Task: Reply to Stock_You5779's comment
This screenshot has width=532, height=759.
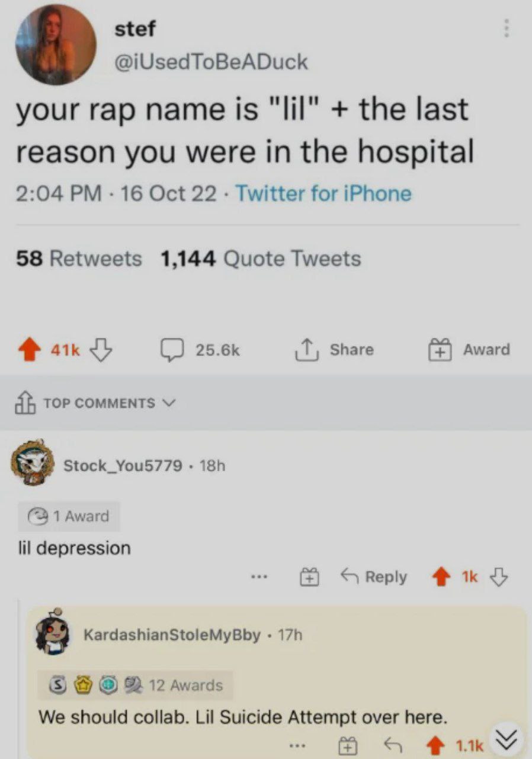Action: point(374,577)
